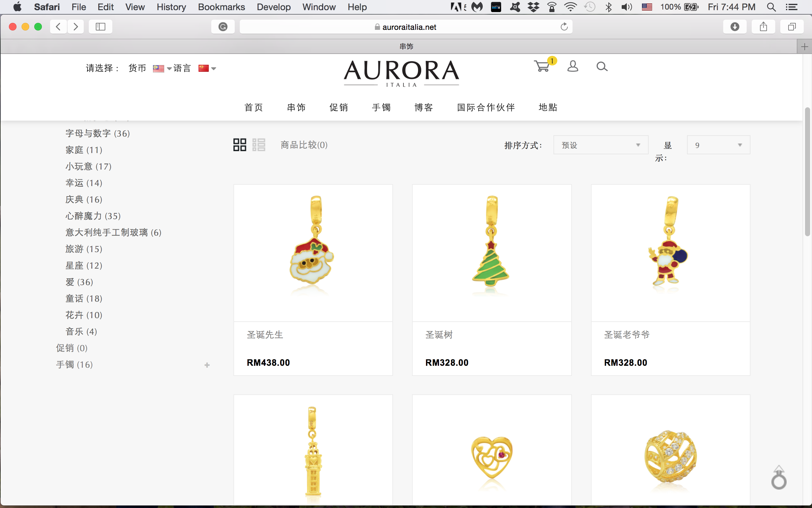The height and width of the screenshot is (508, 812).
Task: Open 国际合作伙伴 navigation link
Action: point(486,107)
